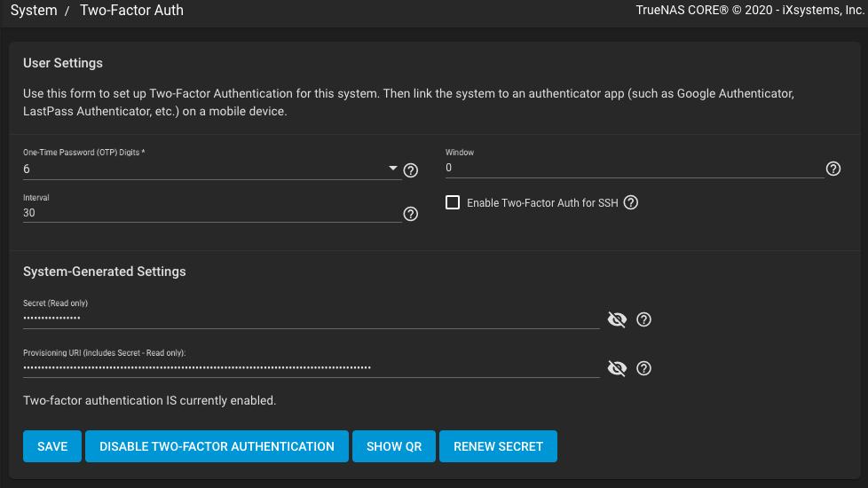Show the hidden Provisioning URI

point(617,368)
